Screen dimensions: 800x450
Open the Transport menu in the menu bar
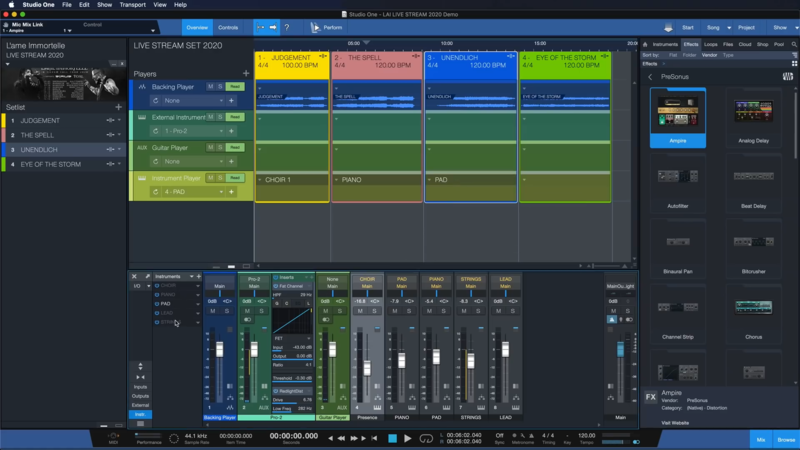pyautogui.click(x=132, y=5)
